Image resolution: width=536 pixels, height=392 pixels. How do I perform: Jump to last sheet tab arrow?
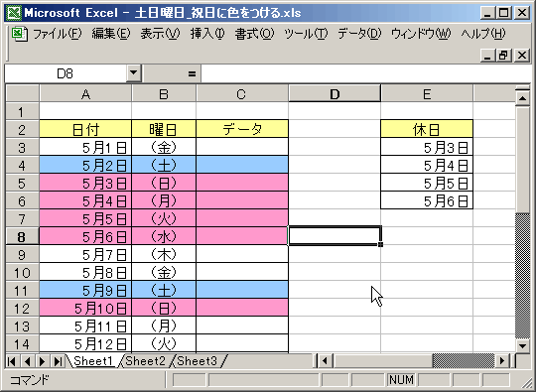tap(58, 361)
